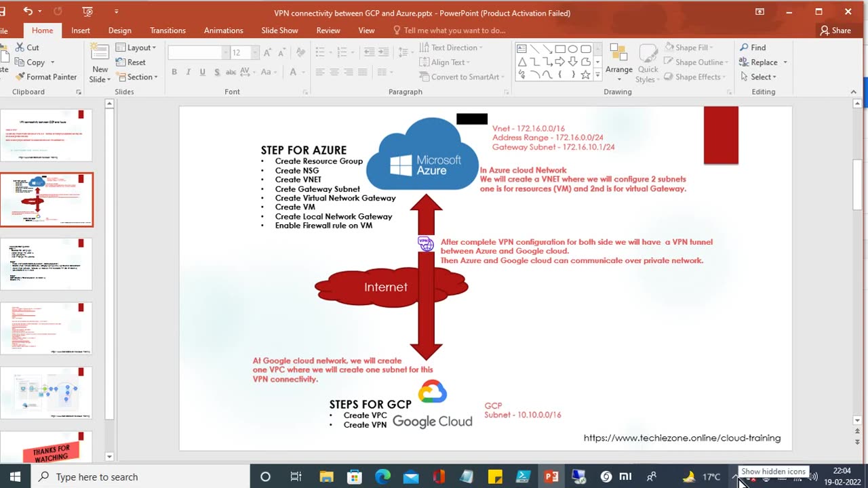Choose the Down Arrow shape

point(573,62)
